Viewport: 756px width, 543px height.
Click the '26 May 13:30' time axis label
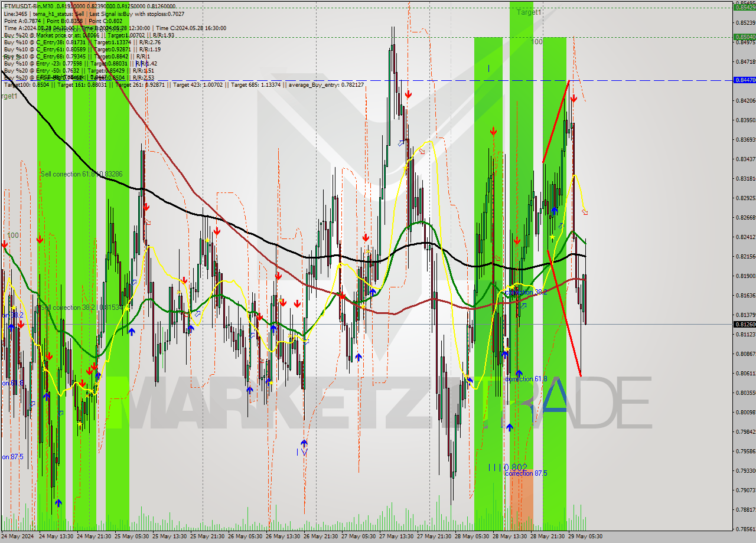click(283, 537)
